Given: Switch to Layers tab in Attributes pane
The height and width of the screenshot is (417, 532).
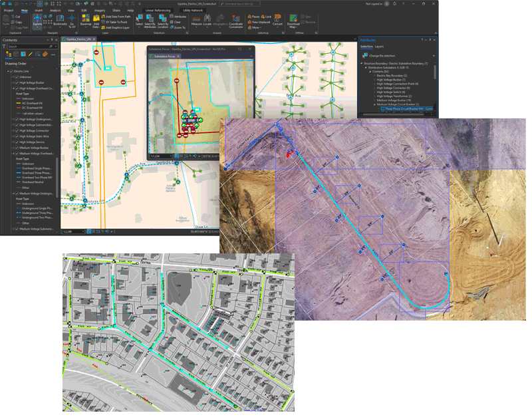Looking at the screenshot, I should click(379, 47).
